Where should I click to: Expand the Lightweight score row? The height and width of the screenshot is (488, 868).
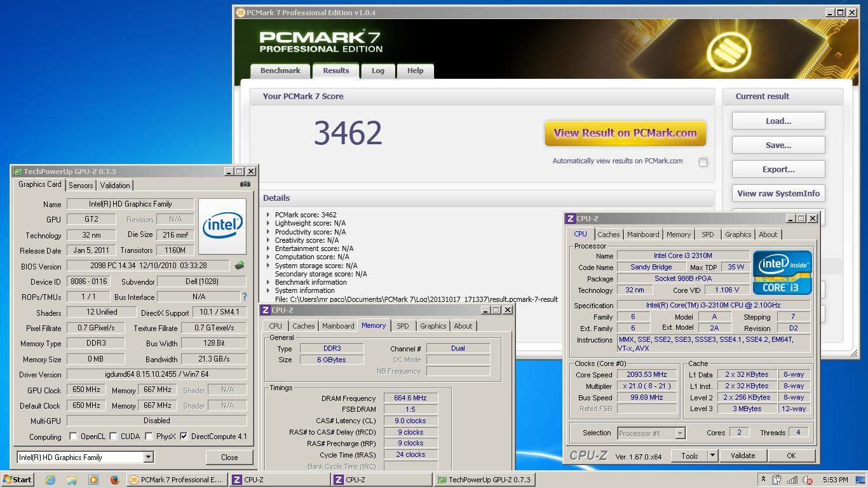tap(268, 223)
